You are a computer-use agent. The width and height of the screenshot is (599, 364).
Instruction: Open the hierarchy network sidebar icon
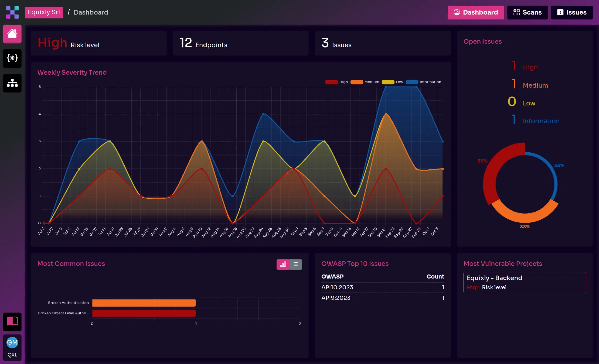coord(12,83)
